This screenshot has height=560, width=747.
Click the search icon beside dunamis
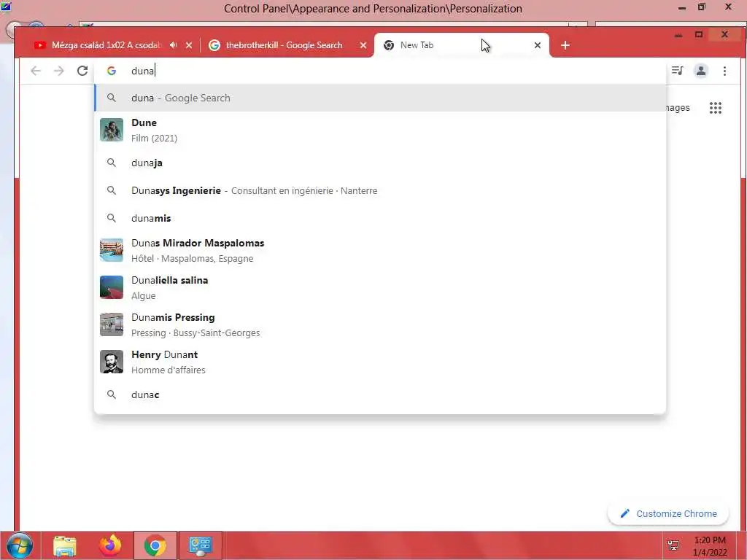pos(112,218)
